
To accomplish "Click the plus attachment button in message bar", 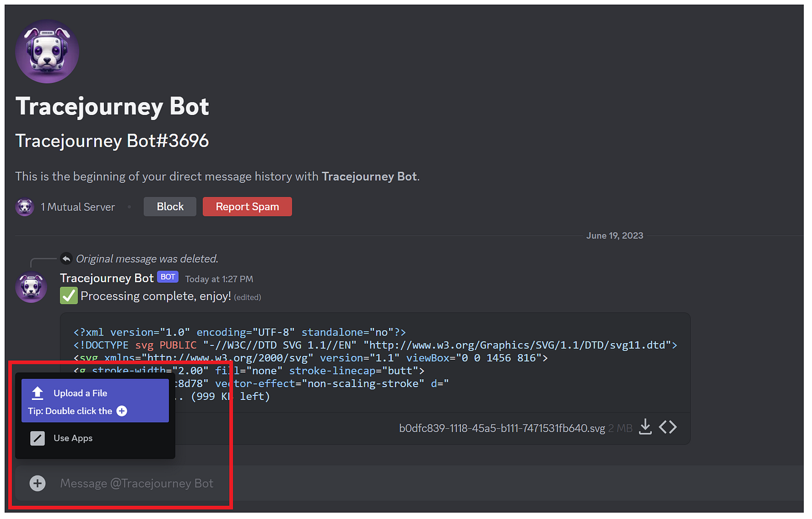I will pyautogui.click(x=38, y=483).
